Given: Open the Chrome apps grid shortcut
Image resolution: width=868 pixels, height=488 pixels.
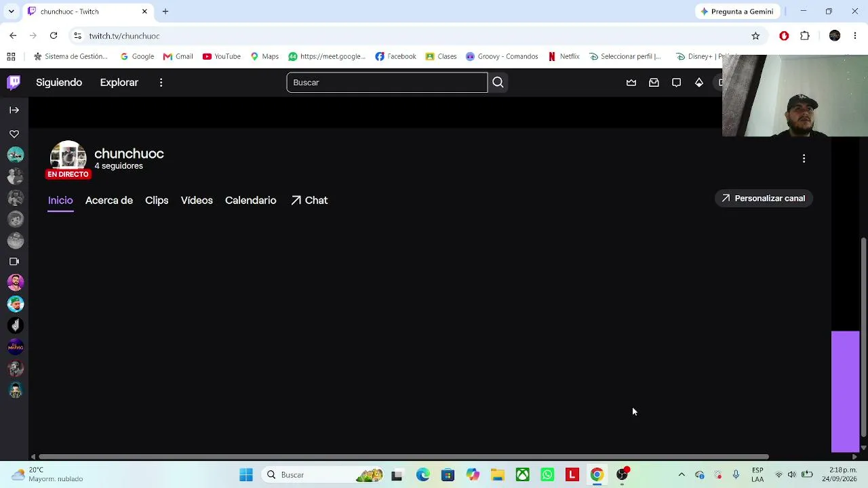Looking at the screenshot, I should tap(11, 57).
